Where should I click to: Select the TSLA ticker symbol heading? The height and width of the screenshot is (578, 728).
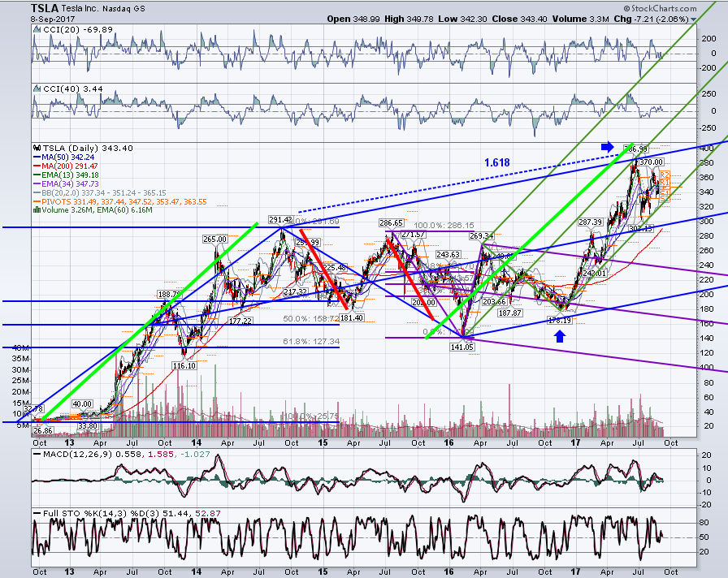pyautogui.click(x=45, y=8)
